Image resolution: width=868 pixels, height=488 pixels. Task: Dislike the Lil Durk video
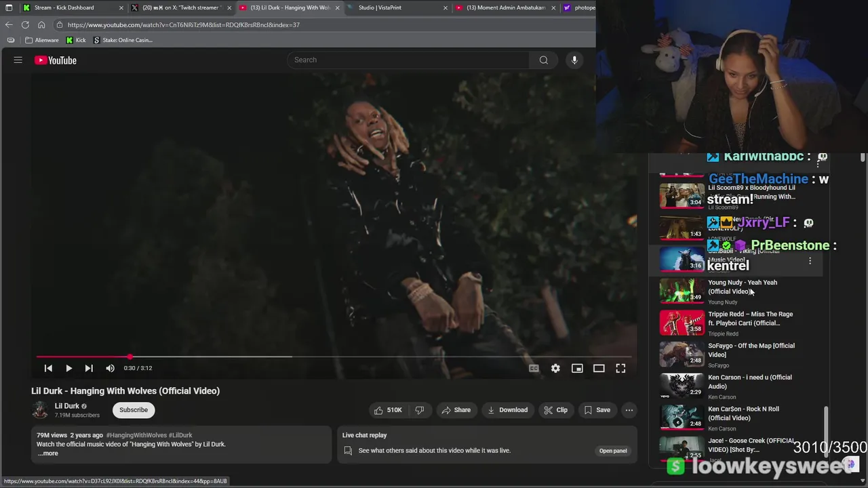[x=420, y=410]
